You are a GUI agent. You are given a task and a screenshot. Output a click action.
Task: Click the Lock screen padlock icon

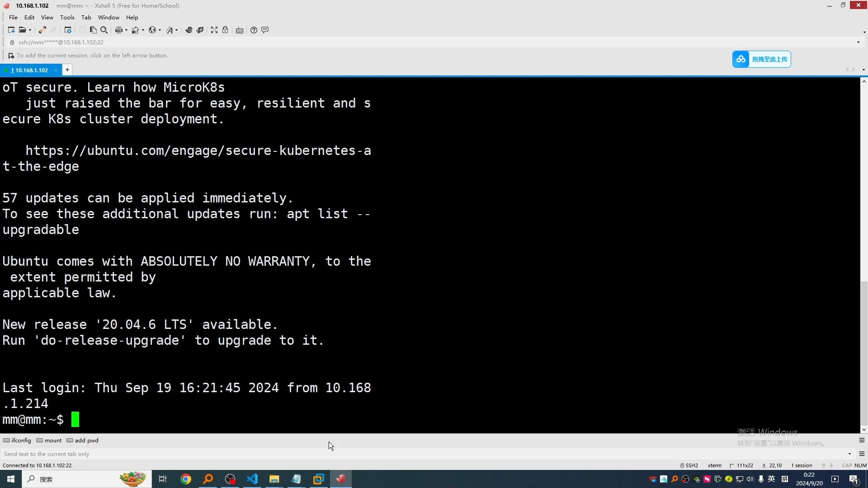[225, 30]
